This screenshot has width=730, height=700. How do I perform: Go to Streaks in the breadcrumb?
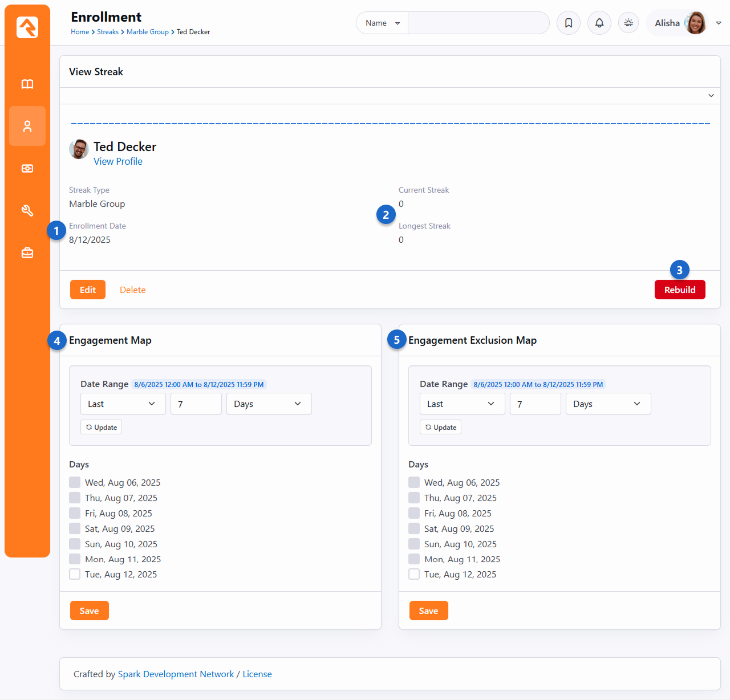[x=108, y=32]
